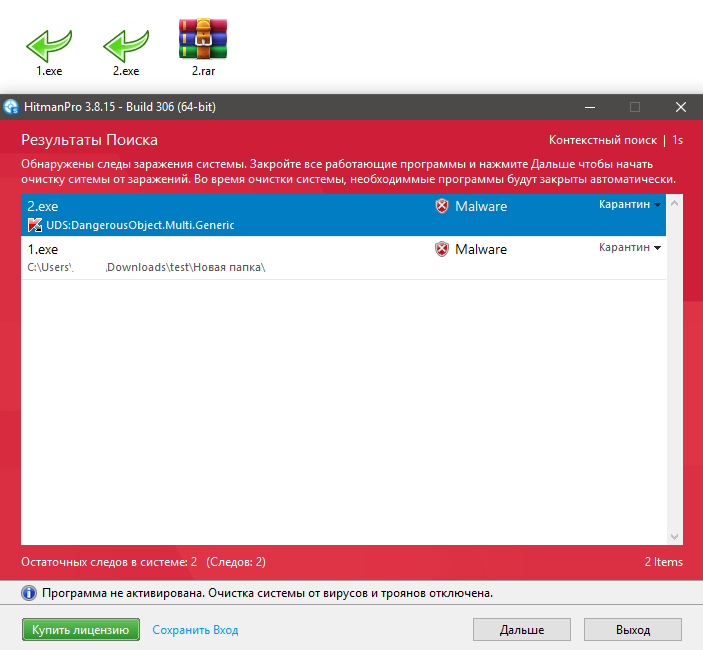Image resolution: width=703 pixels, height=650 pixels.
Task: Click the scroll down arrow in the results list
Action: tap(674, 537)
